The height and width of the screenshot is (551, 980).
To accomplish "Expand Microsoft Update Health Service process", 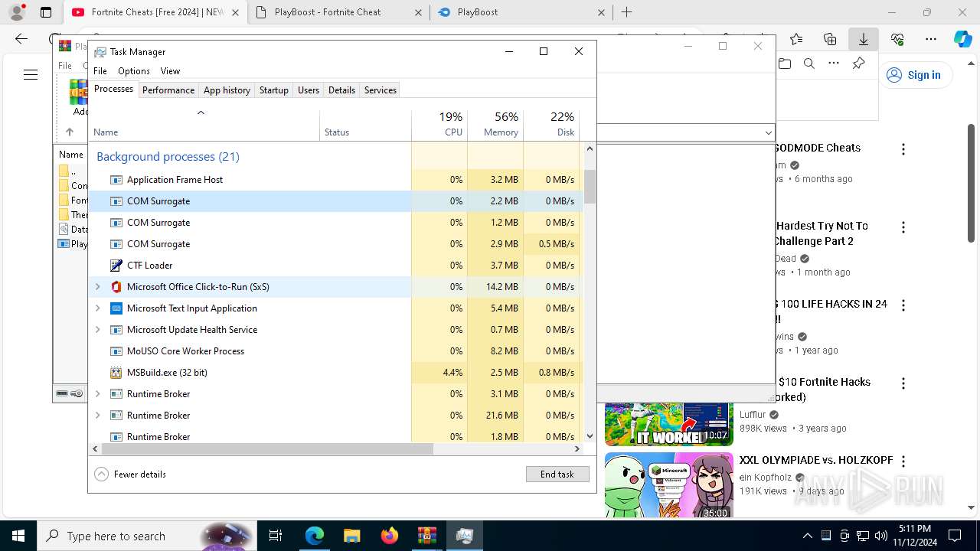I will point(97,329).
